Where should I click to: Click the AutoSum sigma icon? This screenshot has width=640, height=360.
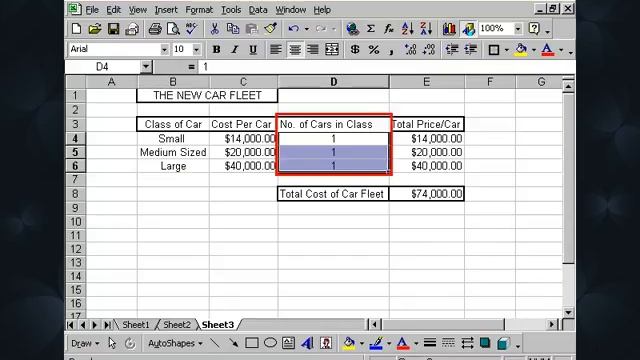pyautogui.click(x=371, y=29)
